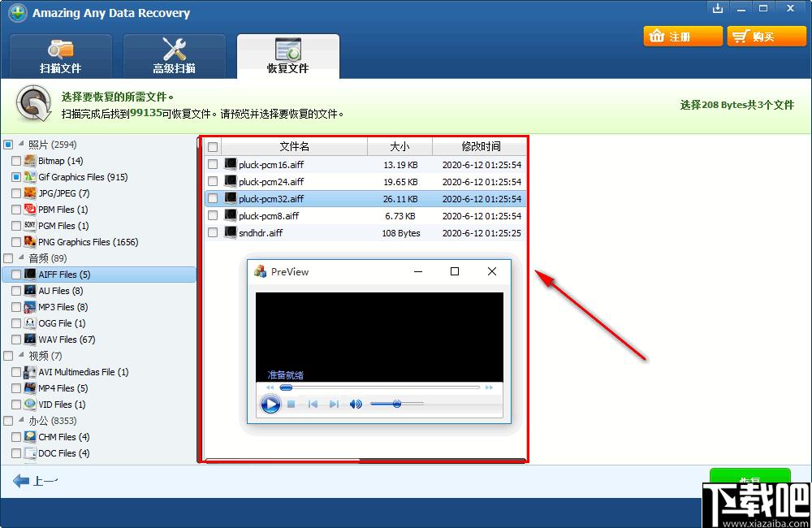This screenshot has width=812, height=528.
Task: Click the rewind arrows in PreView seek bar
Action: 270,387
